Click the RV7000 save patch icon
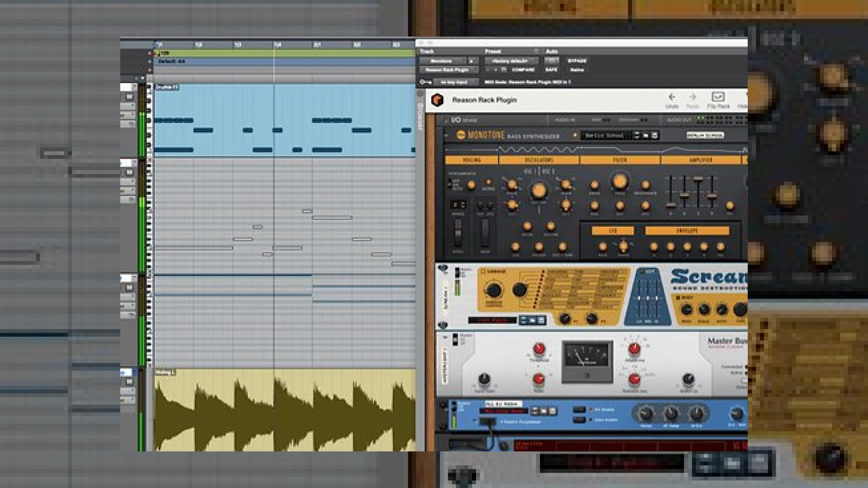 coord(552,411)
